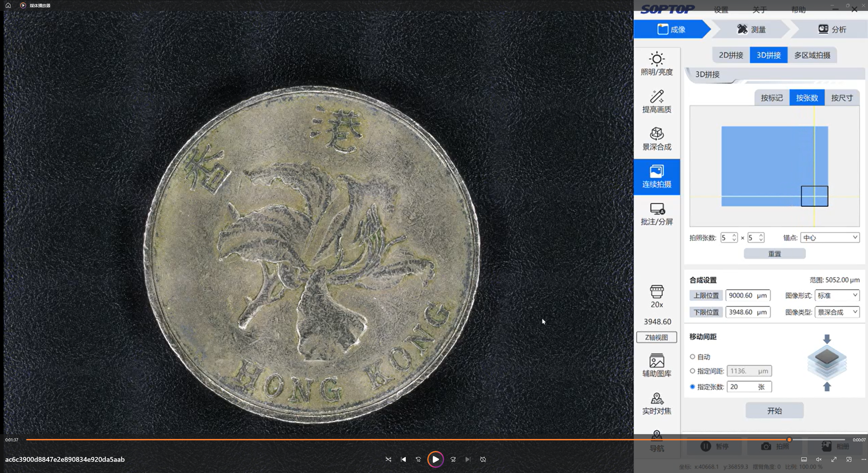
Task: Click the 暂停 pause button
Action: (x=714, y=446)
